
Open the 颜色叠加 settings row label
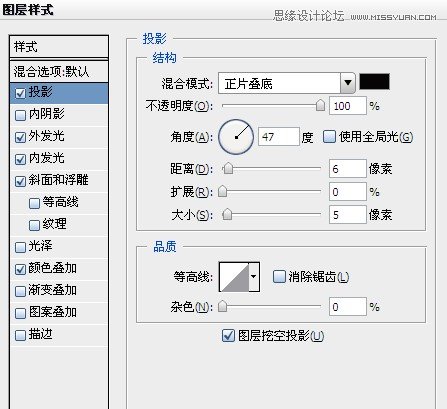click(x=53, y=268)
